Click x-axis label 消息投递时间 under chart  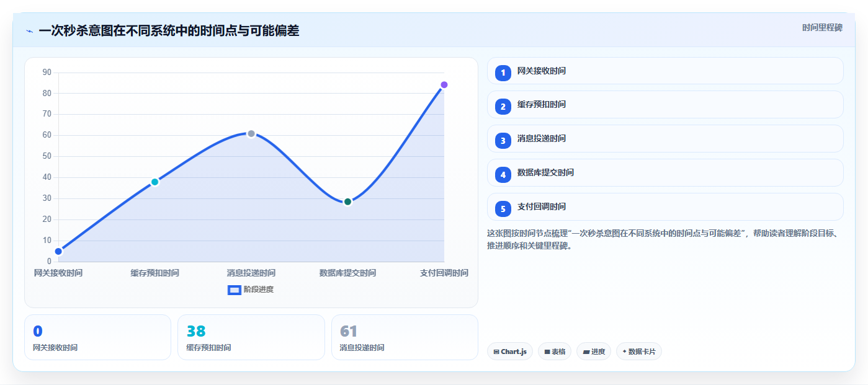[x=251, y=273]
